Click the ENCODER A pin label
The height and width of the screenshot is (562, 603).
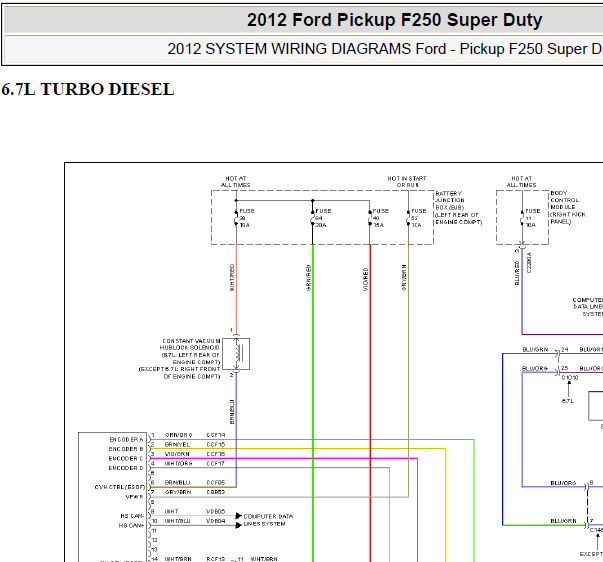point(127,439)
